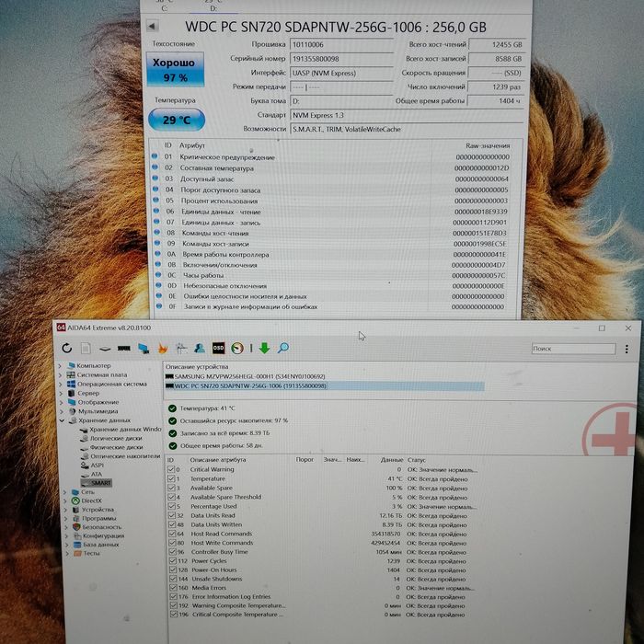Screen dimensions: 644x644
Task: Select the Безопасность tree node
Action: point(102,527)
